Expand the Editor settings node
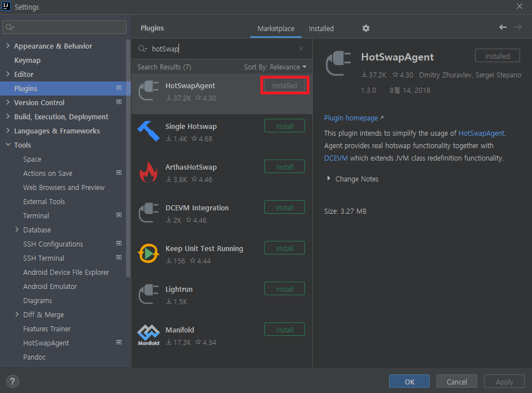This screenshot has height=393, width=532. click(x=8, y=74)
